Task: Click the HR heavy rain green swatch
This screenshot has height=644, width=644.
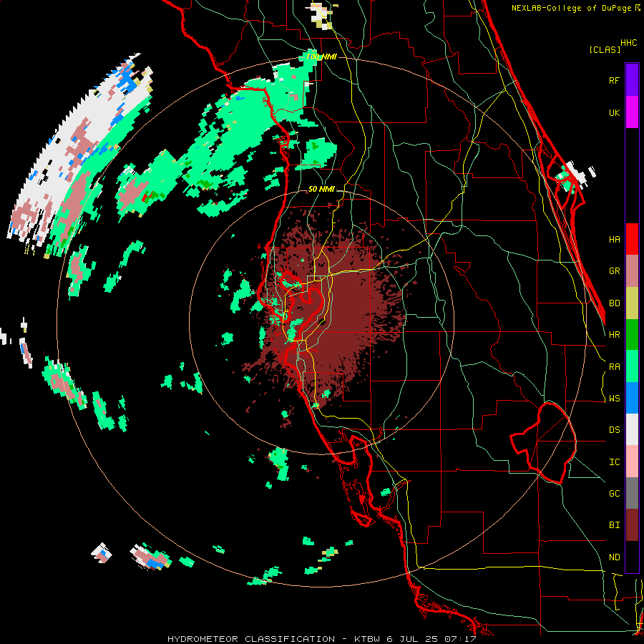Action: (632, 334)
